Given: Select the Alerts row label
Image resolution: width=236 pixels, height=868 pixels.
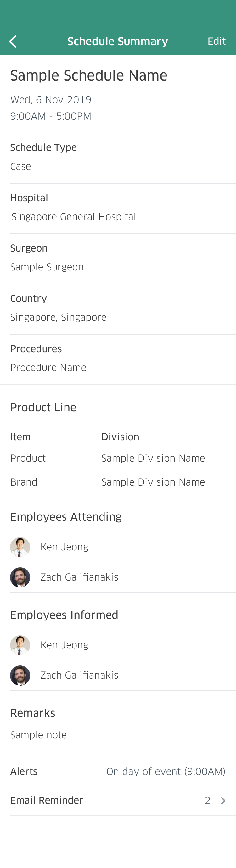Looking at the screenshot, I should pos(24,771).
